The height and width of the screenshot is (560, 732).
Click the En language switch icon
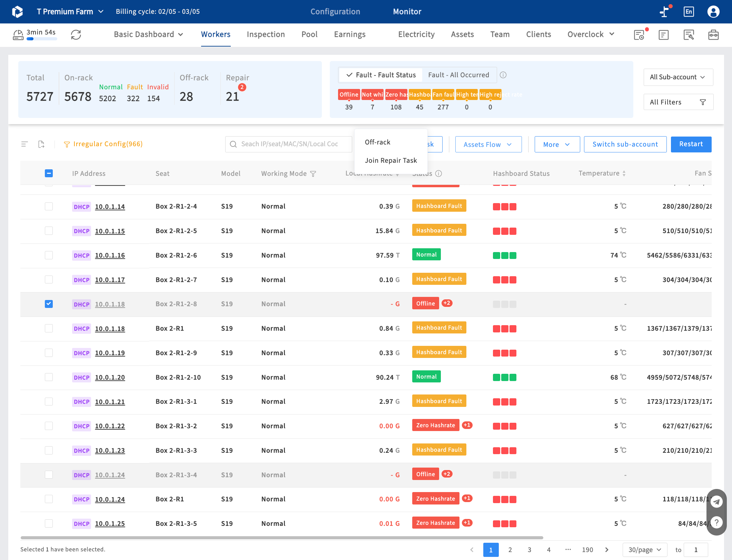pos(689,11)
